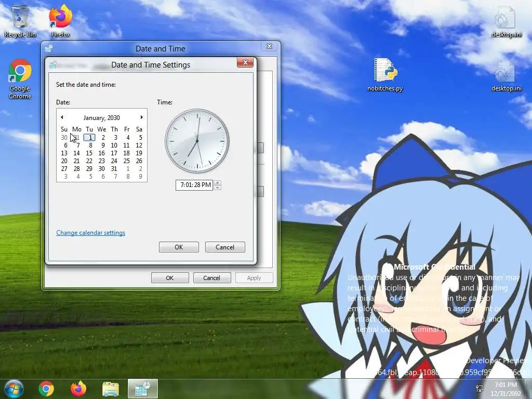Screen dimensions: 532x399
Task: Select January 15 in the calendar
Action: click(89, 153)
